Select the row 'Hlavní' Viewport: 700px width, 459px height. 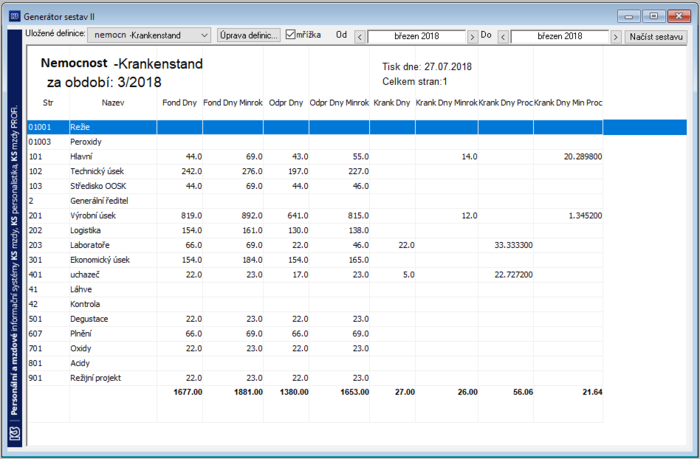click(315, 157)
